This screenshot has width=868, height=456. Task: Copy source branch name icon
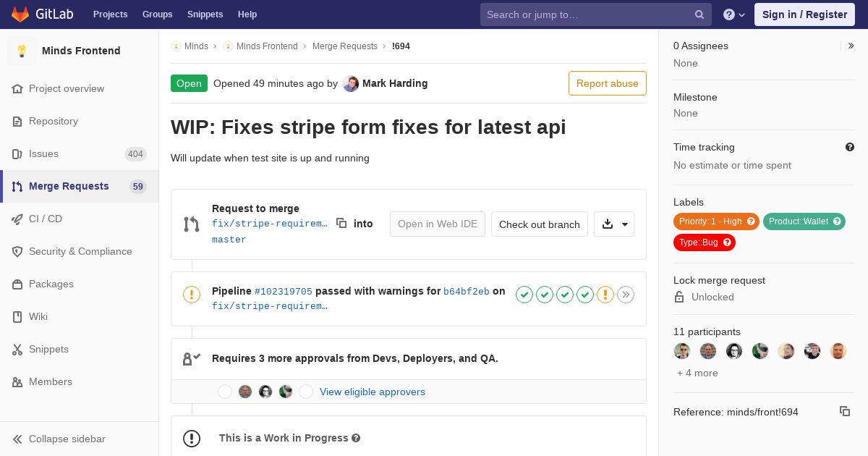click(341, 224)
